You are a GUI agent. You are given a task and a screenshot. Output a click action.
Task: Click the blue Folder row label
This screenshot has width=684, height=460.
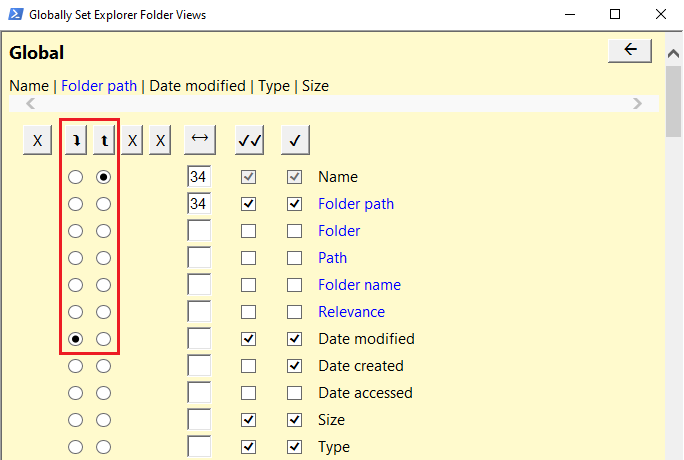tap(339, 231)
